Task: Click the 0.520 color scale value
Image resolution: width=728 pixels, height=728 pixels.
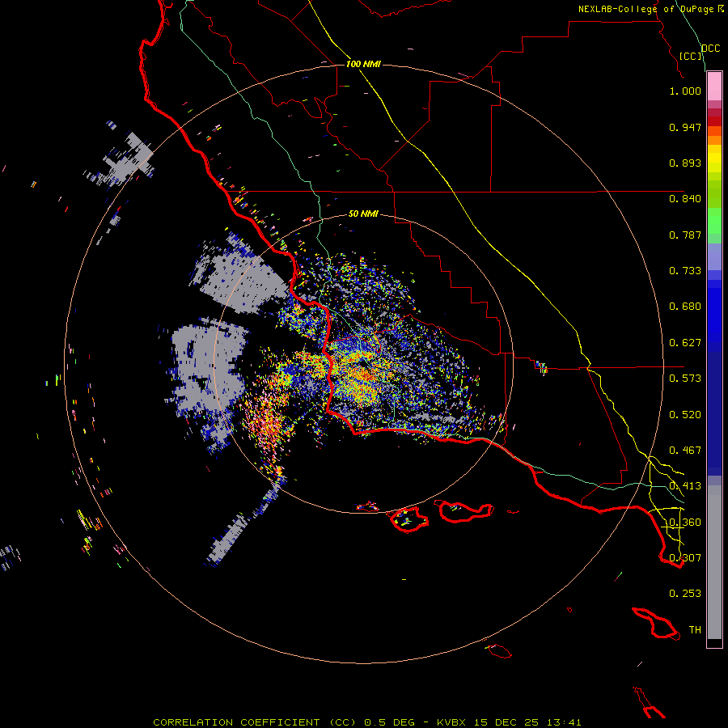Action: click(685, 415)
